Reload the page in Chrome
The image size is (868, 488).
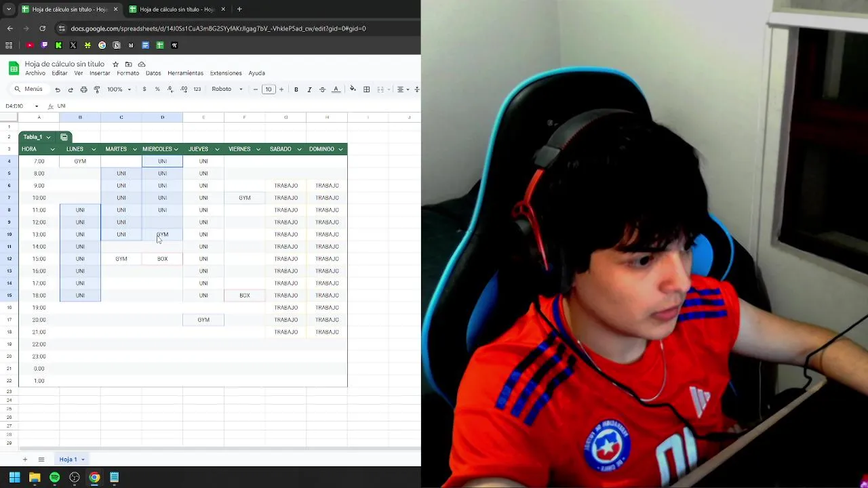pyautogui.click(x=43, y=28)
